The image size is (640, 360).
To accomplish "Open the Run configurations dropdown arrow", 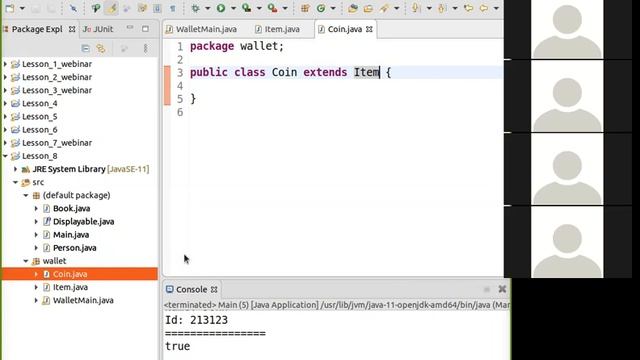I will [x=233, y=8].
